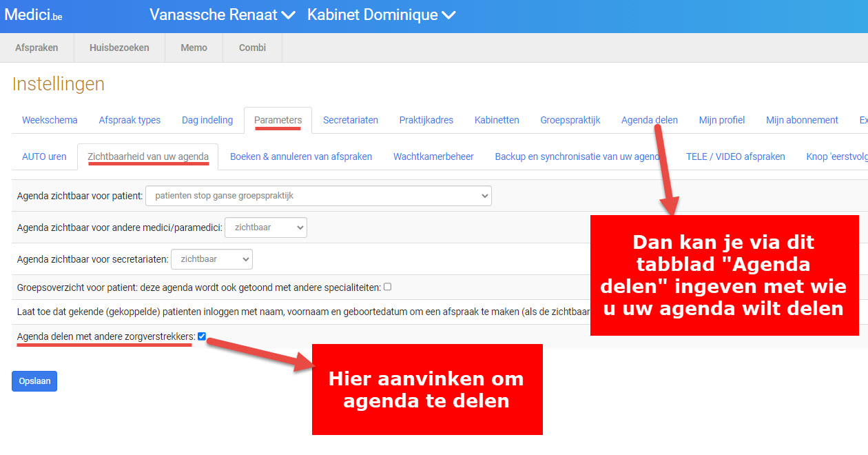Screen dimensions: 868x455
Task: Expand the Kabinet Dominique dropdown
Action: 381,15
